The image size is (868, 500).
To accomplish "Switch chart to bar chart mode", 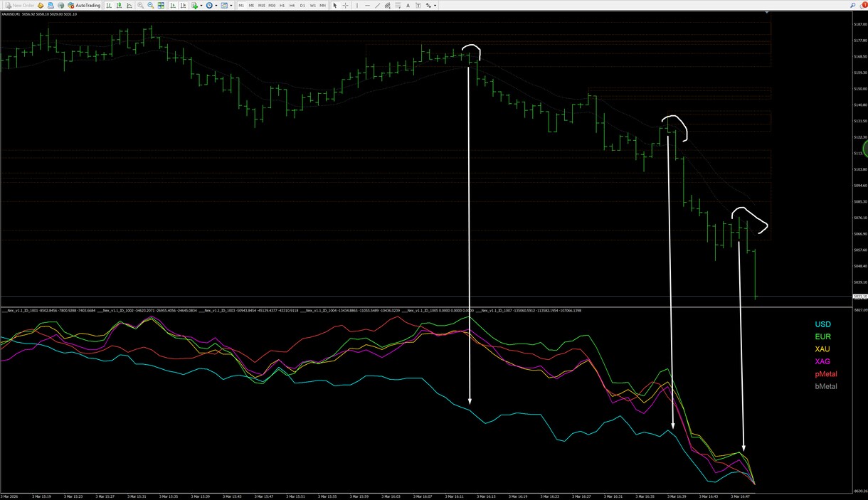I will (x=109, y=5).
